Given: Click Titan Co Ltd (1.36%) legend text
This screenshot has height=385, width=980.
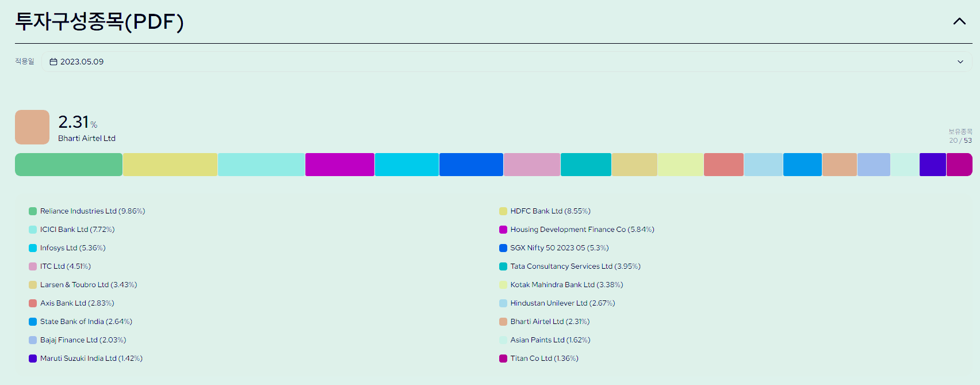Looking at the screenshot, I should (x=545, y=359).
